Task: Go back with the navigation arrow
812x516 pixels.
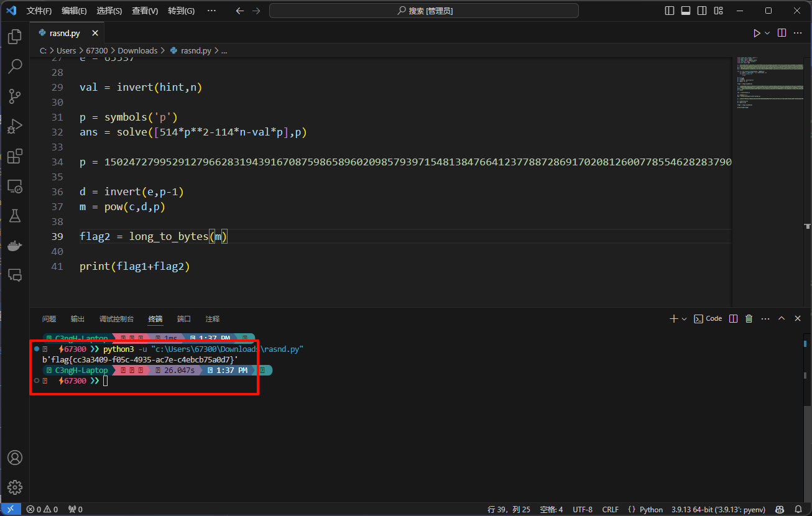Action: (240, 11)
